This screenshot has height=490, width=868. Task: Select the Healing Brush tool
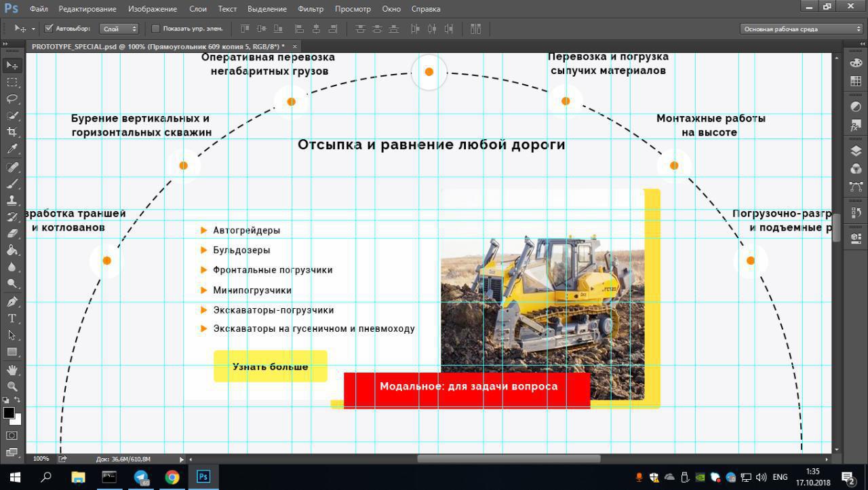click(12, 167)
